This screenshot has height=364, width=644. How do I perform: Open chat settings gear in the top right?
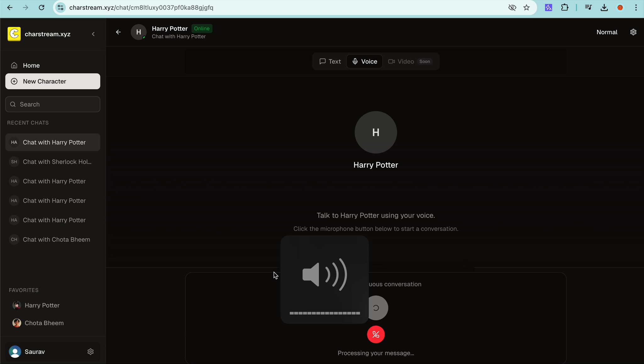coord(633,32)
